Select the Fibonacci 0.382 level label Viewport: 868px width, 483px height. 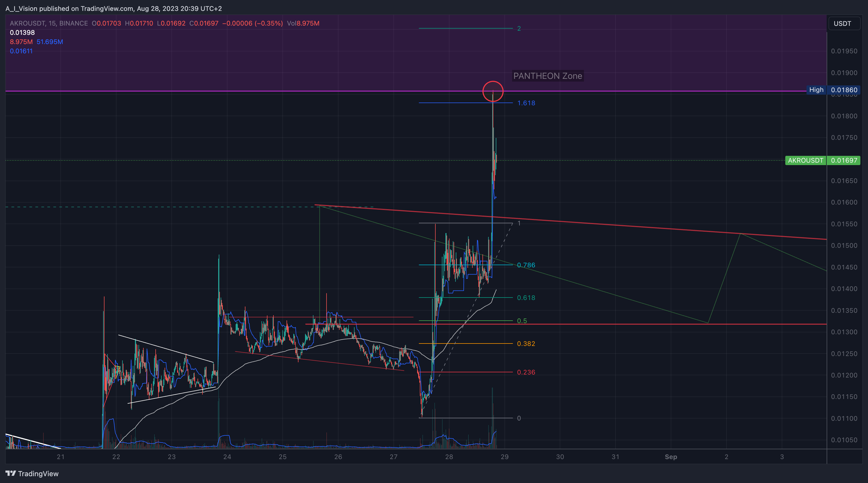click(526, 344)
